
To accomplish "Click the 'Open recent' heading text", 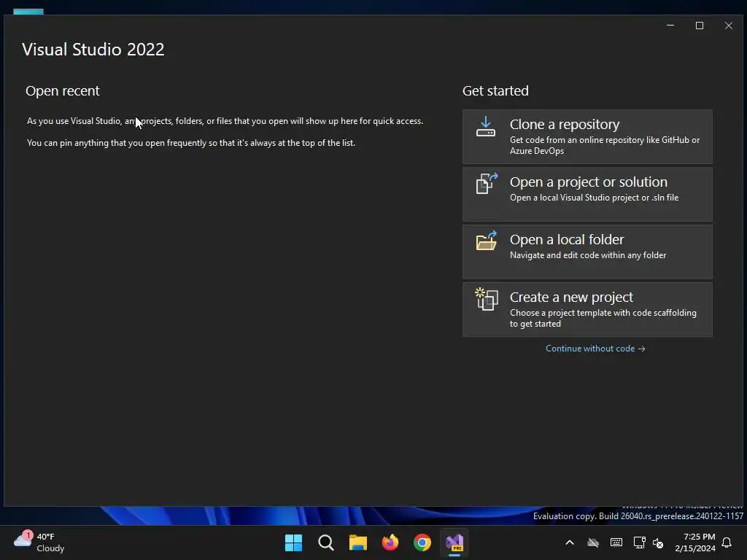I will [63, 90].
